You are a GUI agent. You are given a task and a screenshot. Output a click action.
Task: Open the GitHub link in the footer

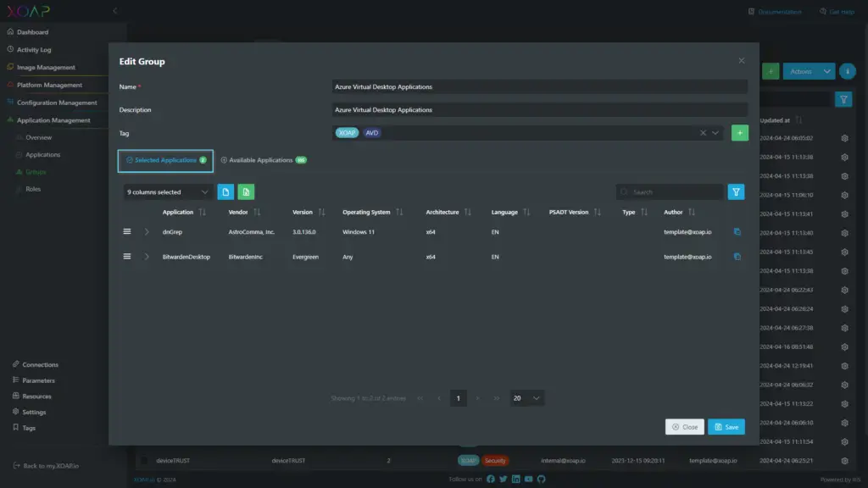tap(542, 480)
